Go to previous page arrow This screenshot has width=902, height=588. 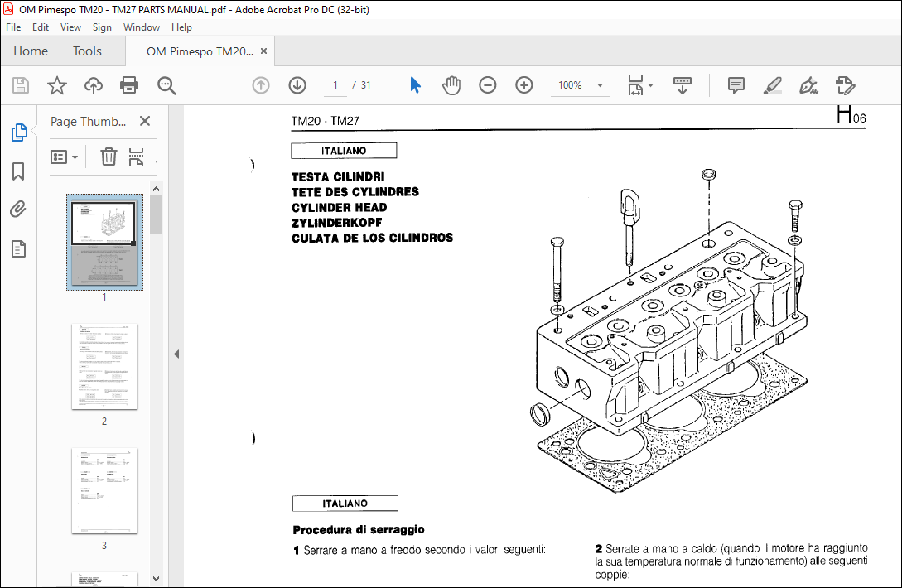[261, 85]
